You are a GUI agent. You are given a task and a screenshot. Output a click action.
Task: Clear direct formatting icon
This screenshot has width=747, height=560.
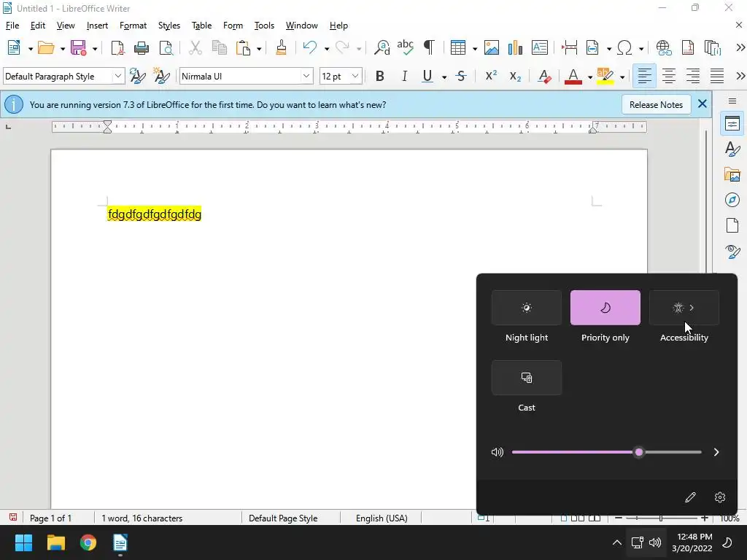[544, 76]
